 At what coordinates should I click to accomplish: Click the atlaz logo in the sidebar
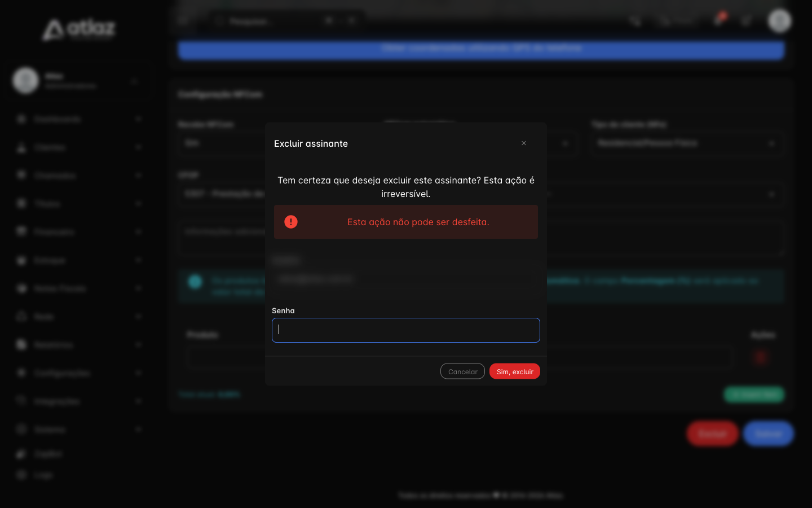79,29
